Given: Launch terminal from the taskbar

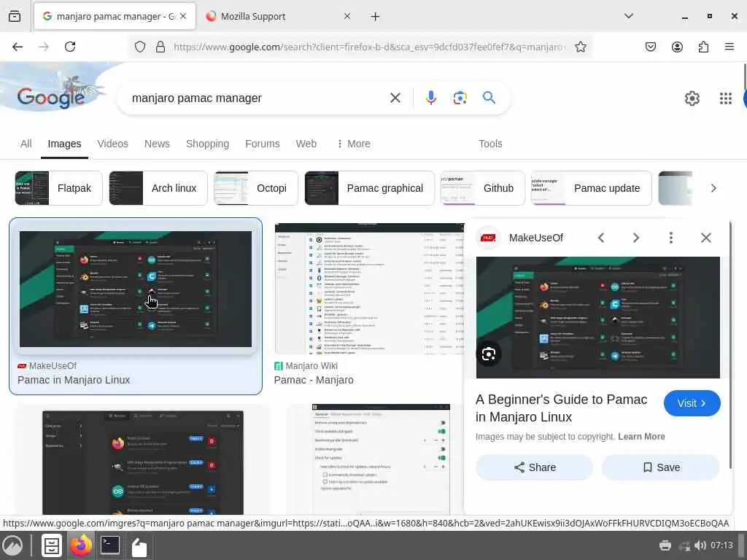Looking at the screenshot, I should pyautogui.click(x=110, y=545).
